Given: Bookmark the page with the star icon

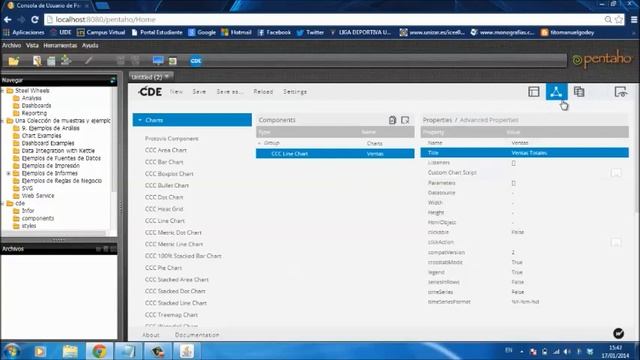Looking at the screenshot, I should 619,20.
